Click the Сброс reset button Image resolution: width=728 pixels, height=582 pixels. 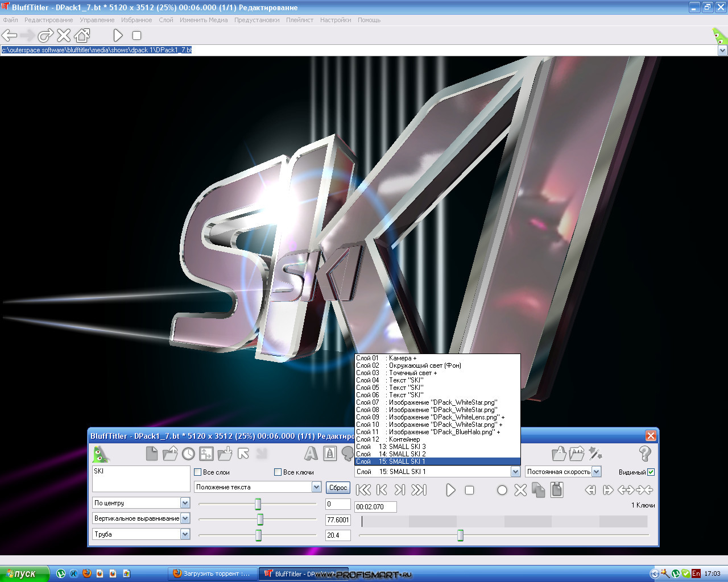pos(338,488)
